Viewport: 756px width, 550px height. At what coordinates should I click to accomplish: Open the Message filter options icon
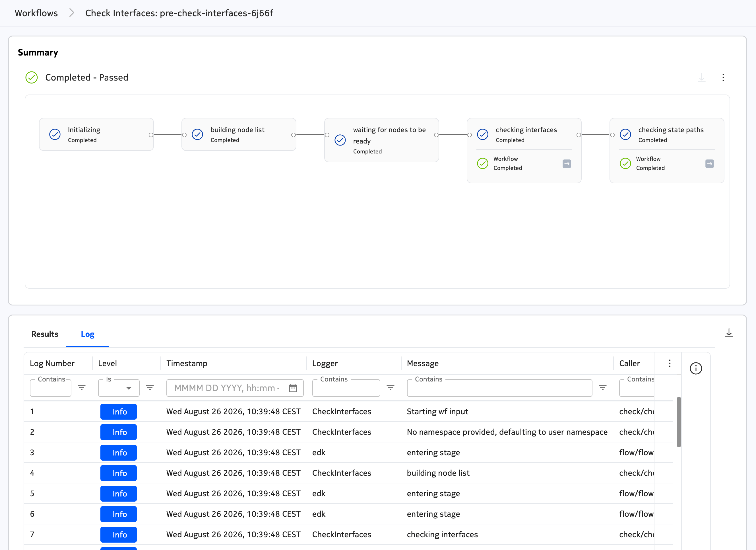pyautogui.click(x=602, y=387)
